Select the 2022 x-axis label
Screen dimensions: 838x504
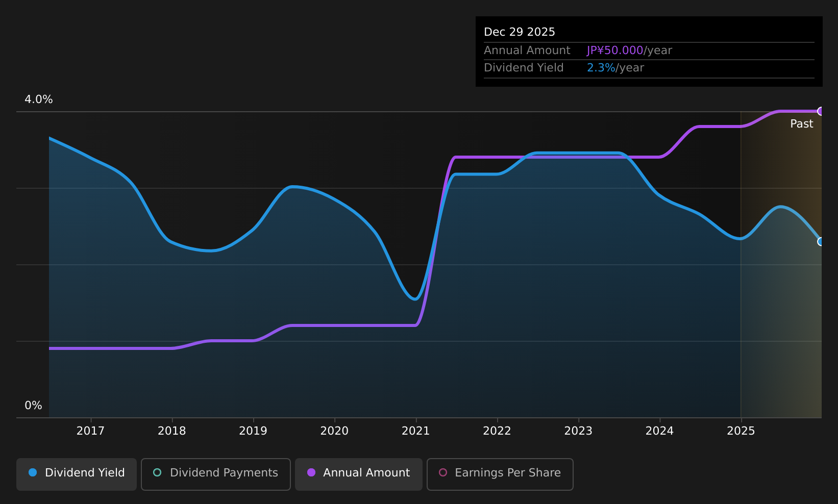pos(497,431)
